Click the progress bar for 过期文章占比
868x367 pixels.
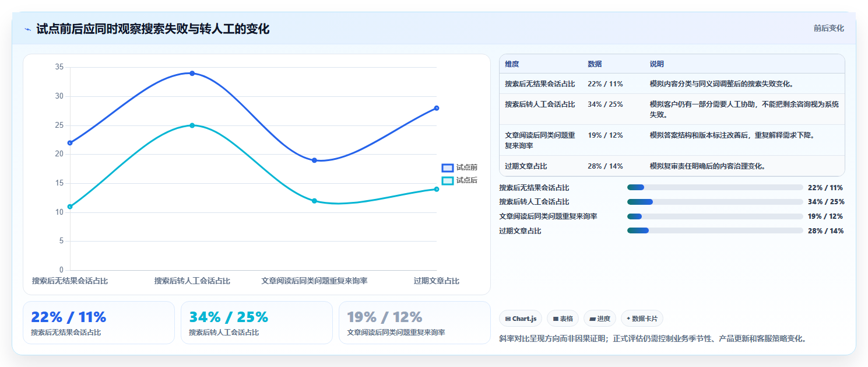click(x=715, y=230)
